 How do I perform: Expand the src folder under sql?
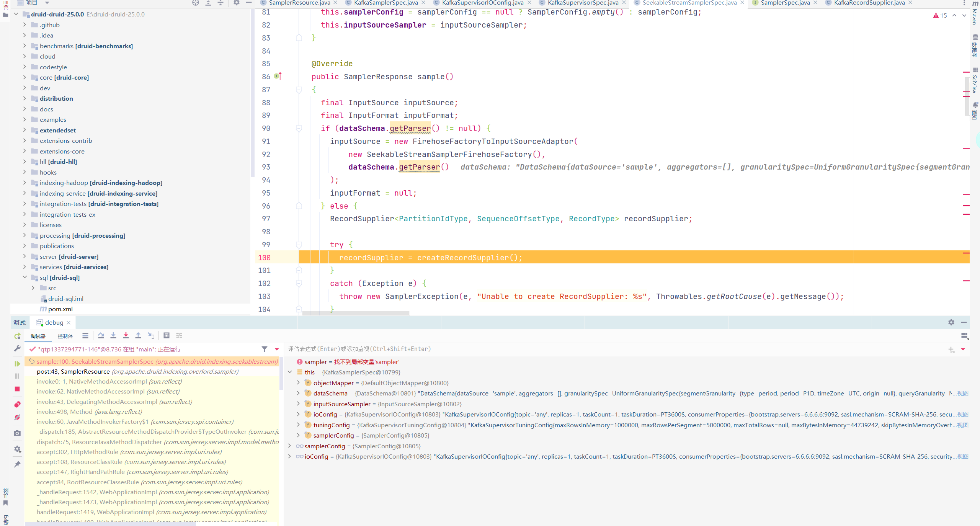(33, 288)
